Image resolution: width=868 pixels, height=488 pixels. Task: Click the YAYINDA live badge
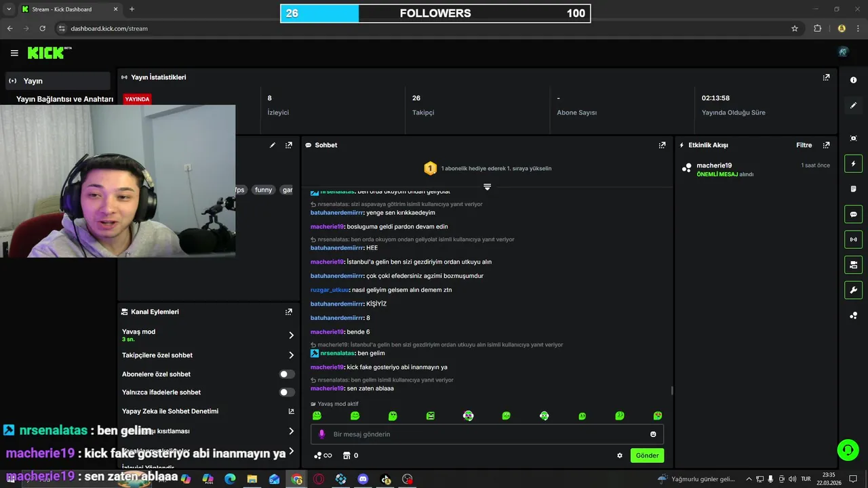137,99
